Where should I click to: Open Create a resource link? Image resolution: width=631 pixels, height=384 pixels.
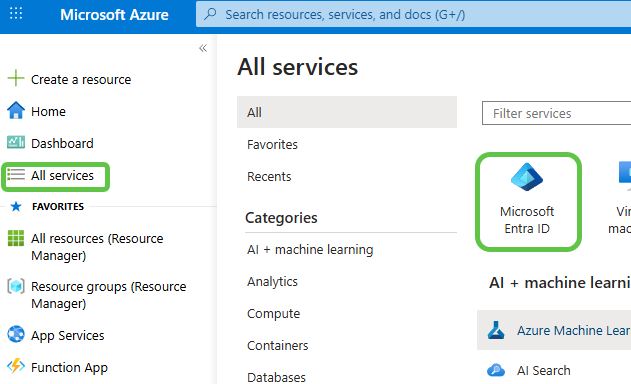point(81,79)
